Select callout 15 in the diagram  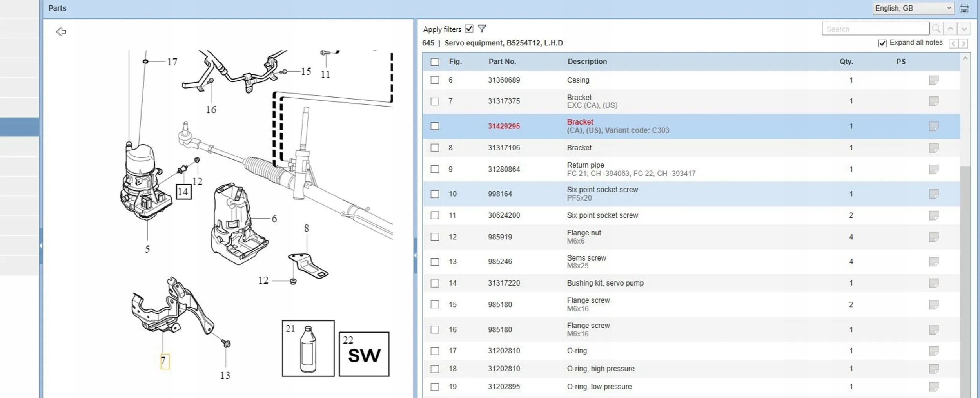point(306,72)
